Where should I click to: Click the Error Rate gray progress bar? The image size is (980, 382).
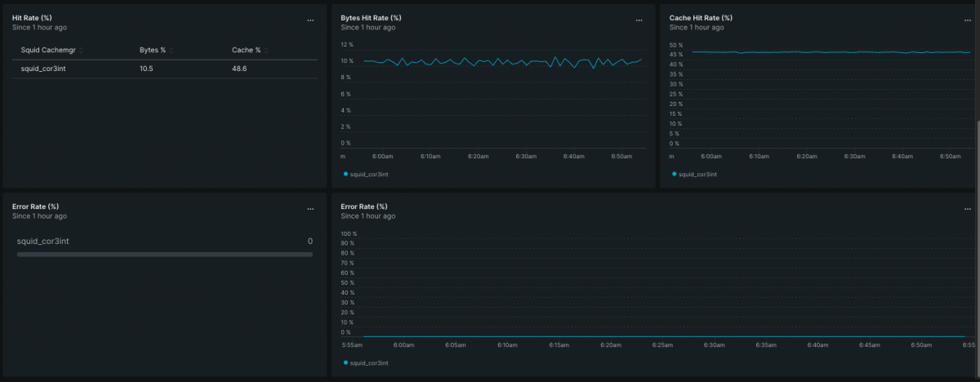[164, 255]
